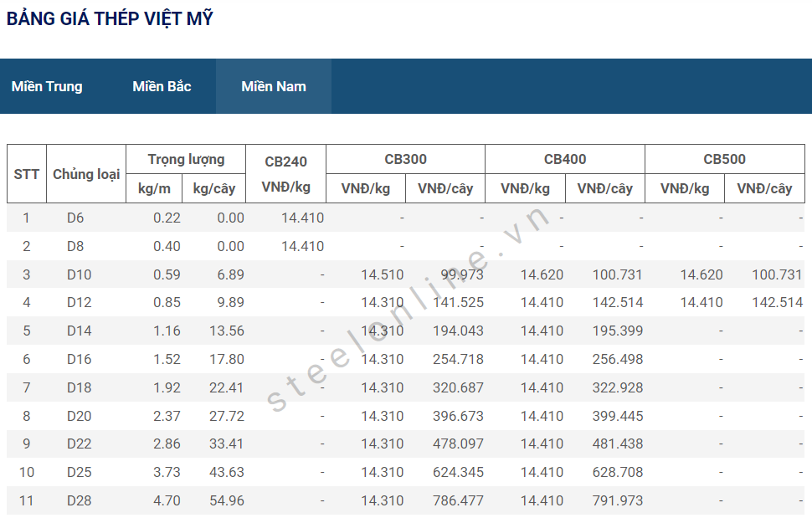Click the CB500 group header
This screenshot has width=812, height=523.
pos(724,160)
